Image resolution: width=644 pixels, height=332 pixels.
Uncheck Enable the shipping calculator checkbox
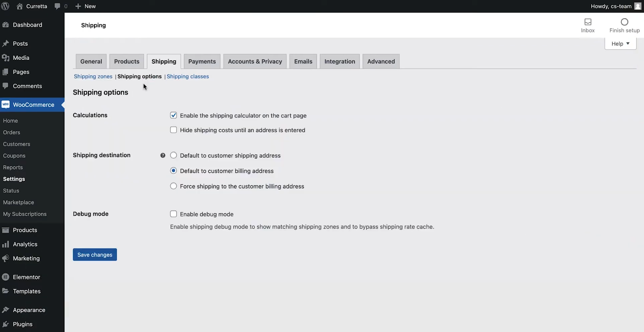[173, 115]
